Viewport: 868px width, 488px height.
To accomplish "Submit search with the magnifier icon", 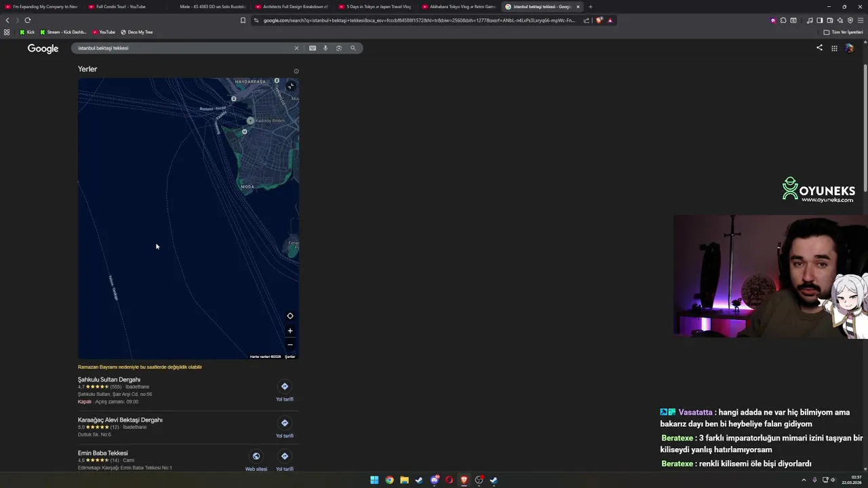I will (x=353, y=48).
